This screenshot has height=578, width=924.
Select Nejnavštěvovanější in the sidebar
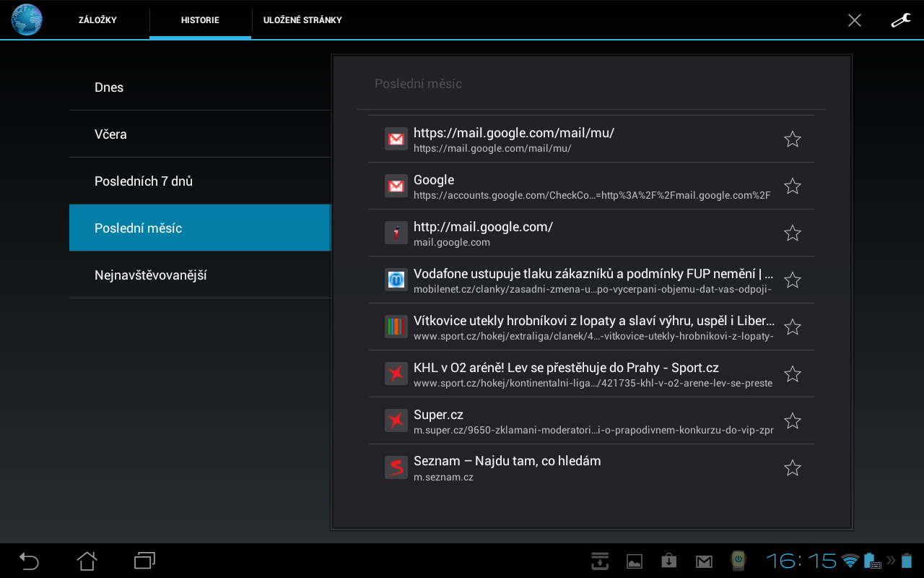point(150,275)
